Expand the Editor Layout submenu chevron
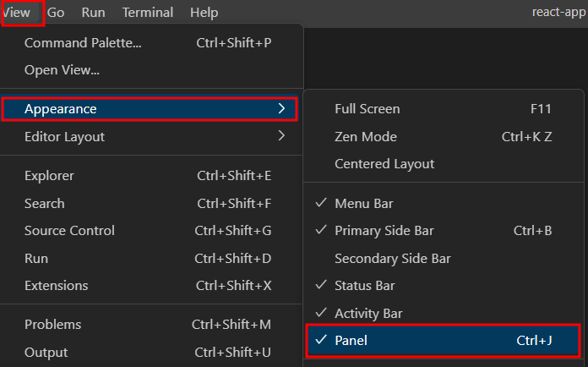Image resolution: width=588 pixels, height=367 pixels. tap(281, 135)
